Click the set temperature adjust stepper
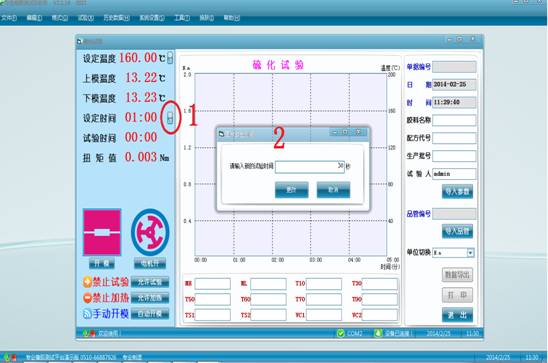The width and height of the screenshot is (548, 363). point(170,58)
